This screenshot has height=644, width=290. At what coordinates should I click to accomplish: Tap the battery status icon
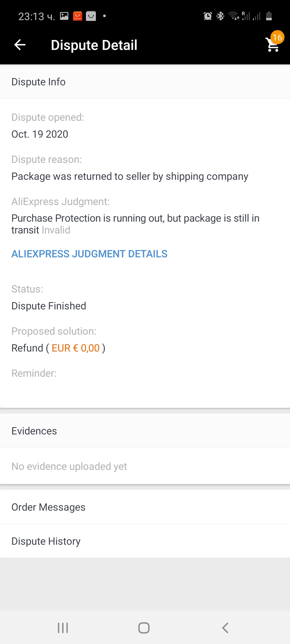coord(269,16)
